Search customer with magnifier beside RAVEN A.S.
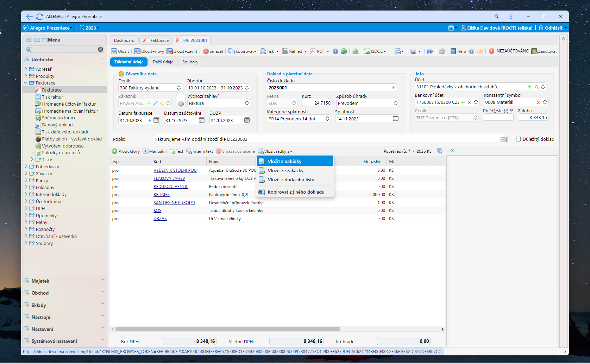Viewport: 590px width, 364px height. pyautogui.click(x=162, y=103)
